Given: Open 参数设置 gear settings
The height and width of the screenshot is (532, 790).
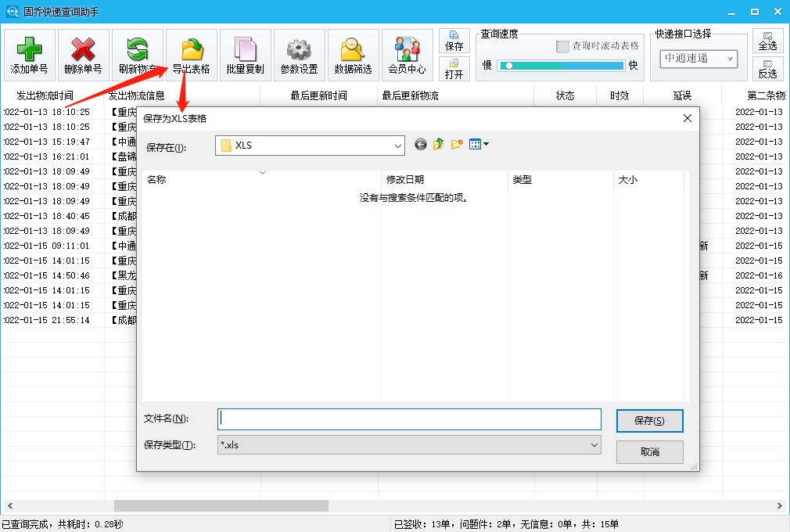Looking at the screenshot, I should pos(300,55).
